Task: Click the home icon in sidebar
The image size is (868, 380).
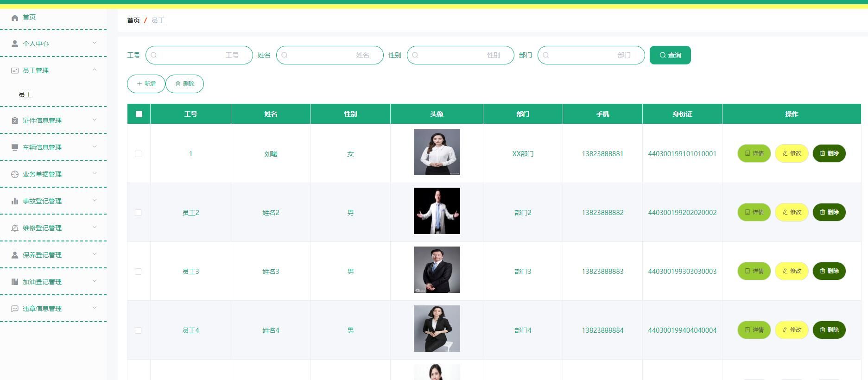Action: click(x=15, y=18)
